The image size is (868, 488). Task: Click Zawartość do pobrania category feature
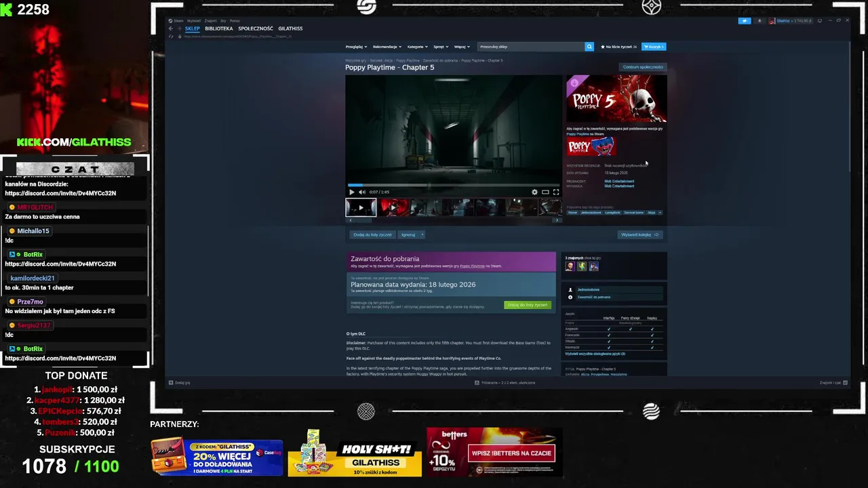coord(593,297)
